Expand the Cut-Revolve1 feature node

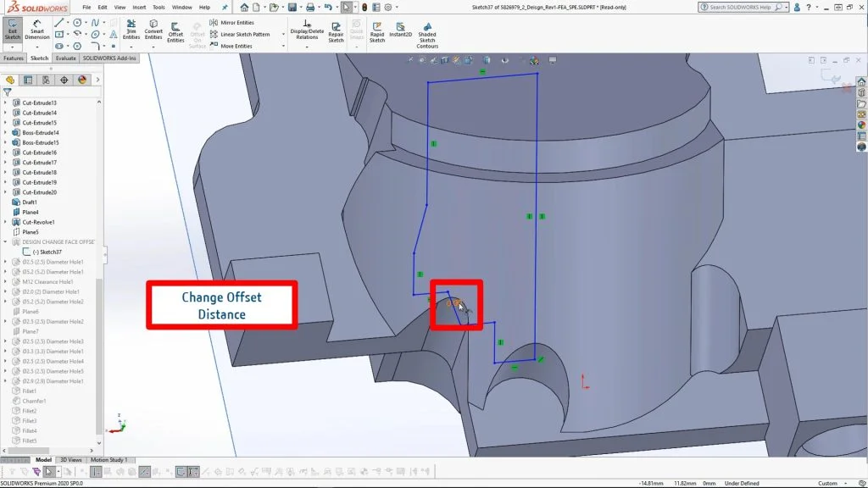(6, 222)
